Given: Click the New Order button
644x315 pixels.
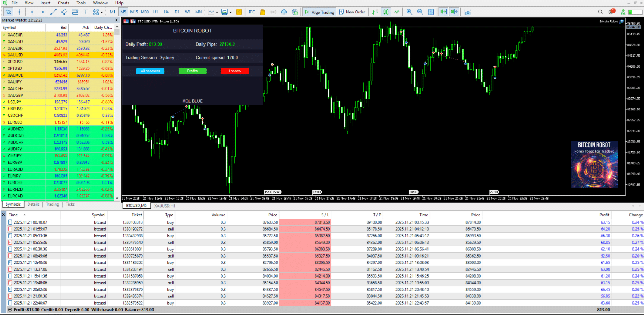Looking at the screenshot, I should (352, 12).
